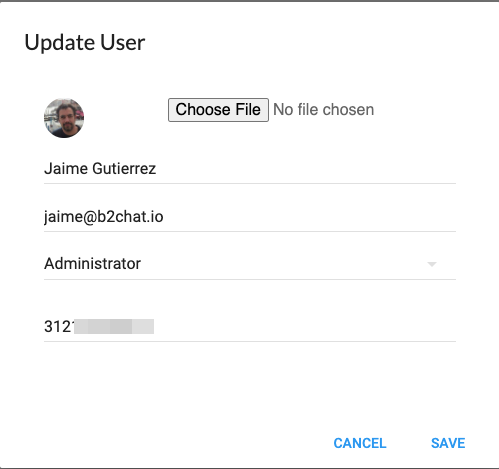
Task: Click the empty area of the name field
Action: point(307,169)
